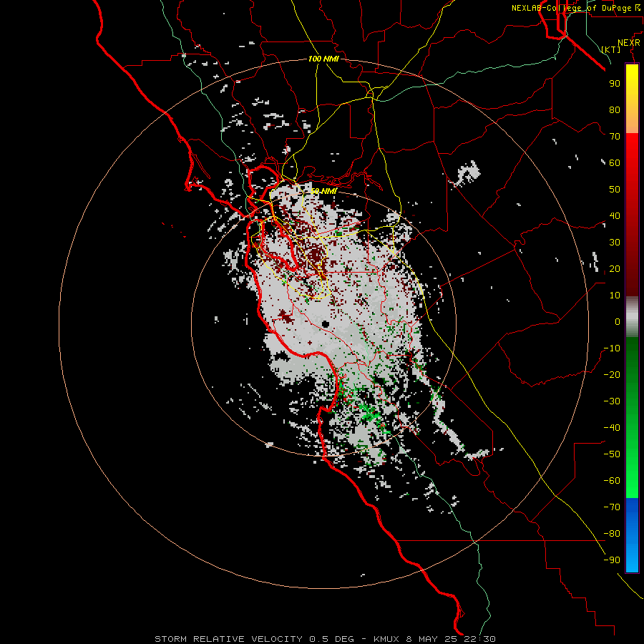The height and width of the screenshot is (644, 644).
Task: Click the -80 value on velocity scale
Action: pos(612,534)
